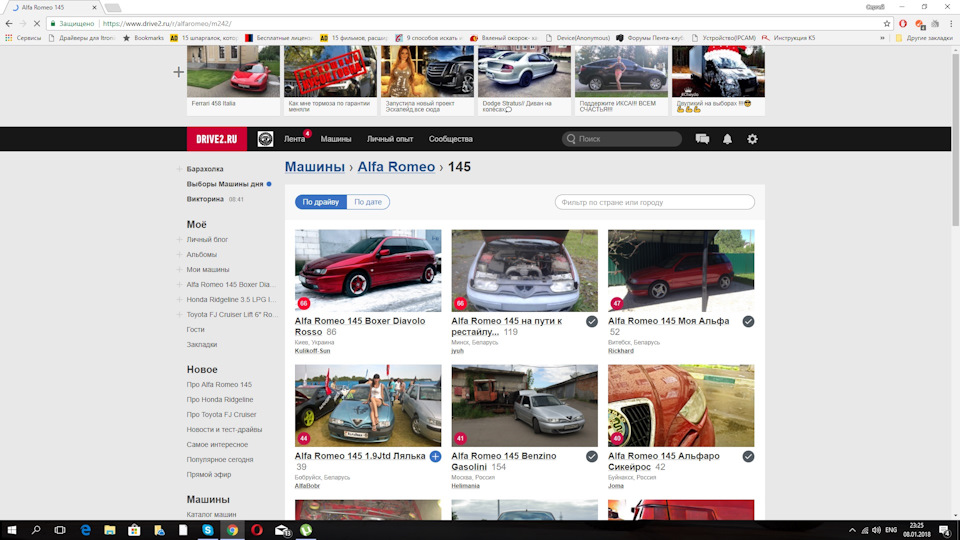Screen dimensions: 960x540
Task: Open Личный опыт menu item
Action: (390, 139)
